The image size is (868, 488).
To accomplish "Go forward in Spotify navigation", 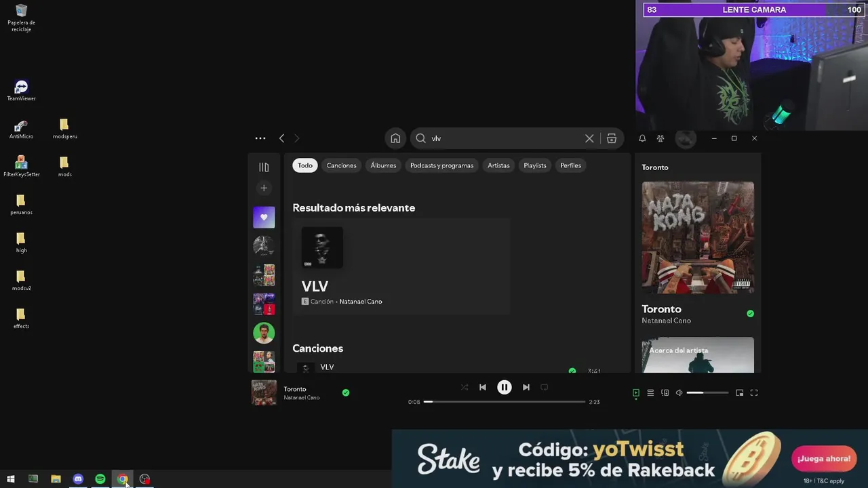I will [296, 138].
